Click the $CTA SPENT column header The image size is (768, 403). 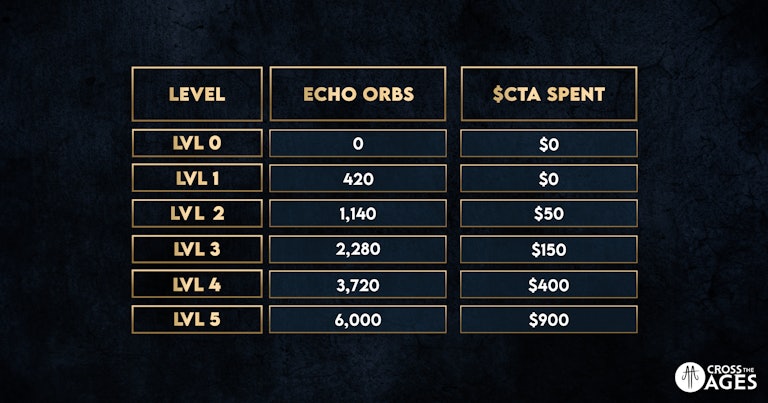pos(549,94)
